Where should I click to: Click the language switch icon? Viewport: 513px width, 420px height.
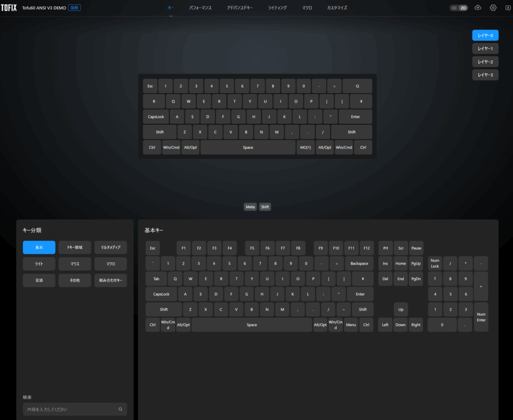click(507, 8)
